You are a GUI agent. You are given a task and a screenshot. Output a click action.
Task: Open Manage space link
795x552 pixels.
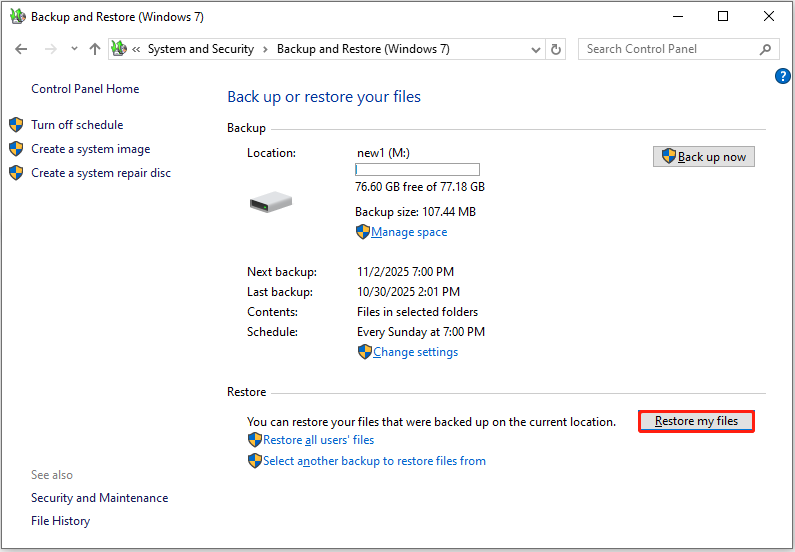point(409,232)
